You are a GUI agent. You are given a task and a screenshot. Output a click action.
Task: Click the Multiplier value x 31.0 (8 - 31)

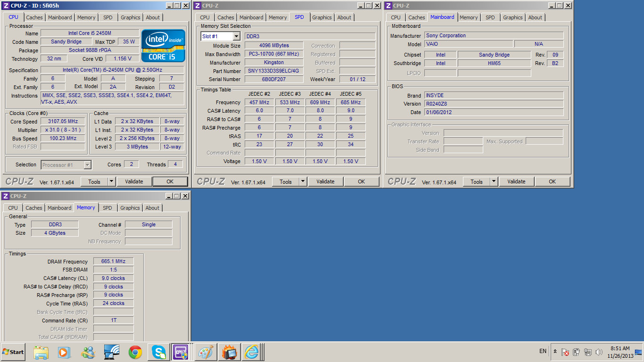63,130
